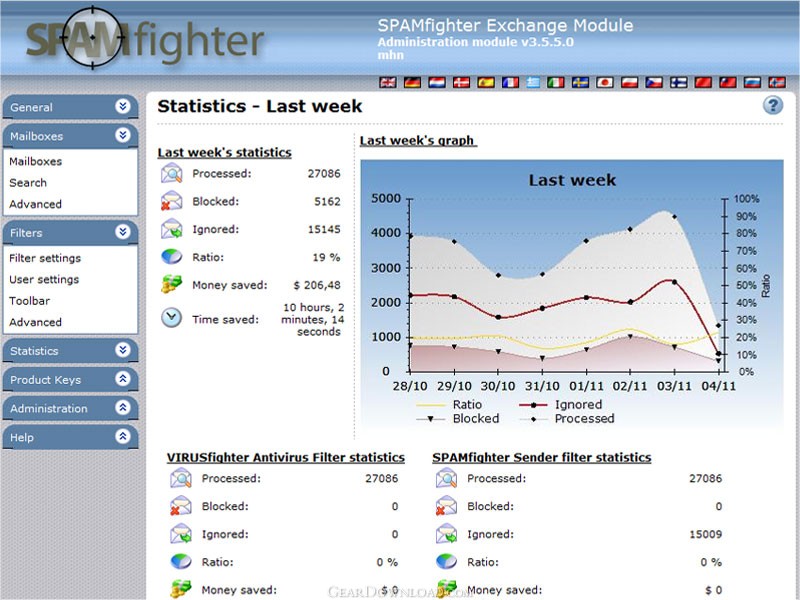800x600 pixels.
Task: Click VIRUSfighter Blocked envelope icon
Action: tap(181, 506)
